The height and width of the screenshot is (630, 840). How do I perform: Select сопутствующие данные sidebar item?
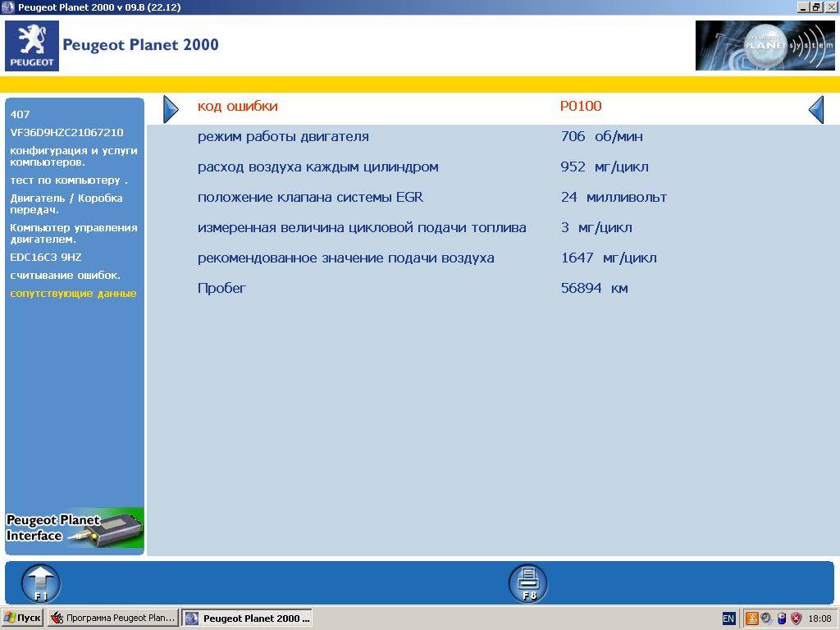(x=73, y=293)
